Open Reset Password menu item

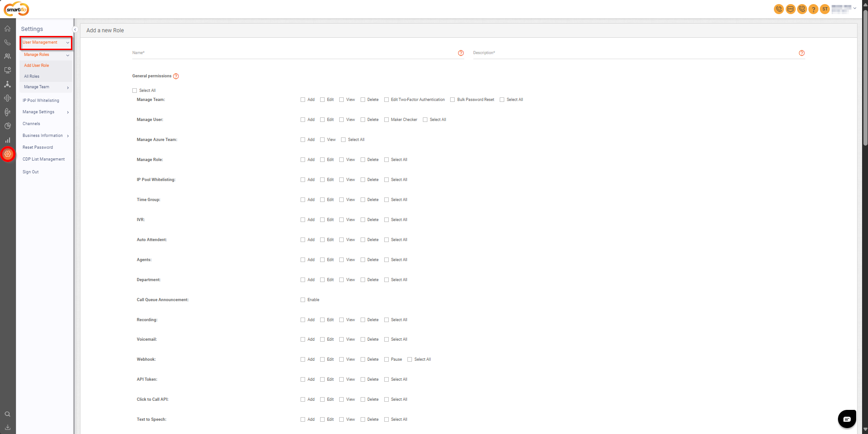point(38,147)
